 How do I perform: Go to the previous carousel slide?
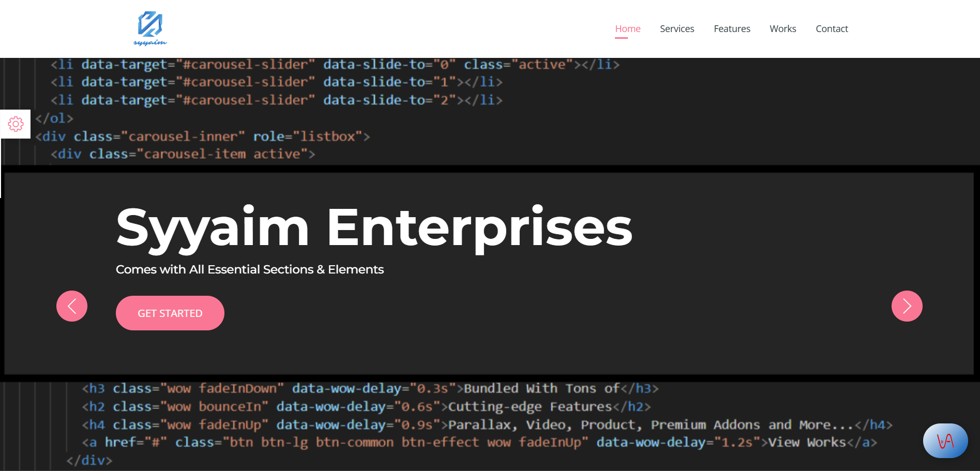[x=72, y=306]
